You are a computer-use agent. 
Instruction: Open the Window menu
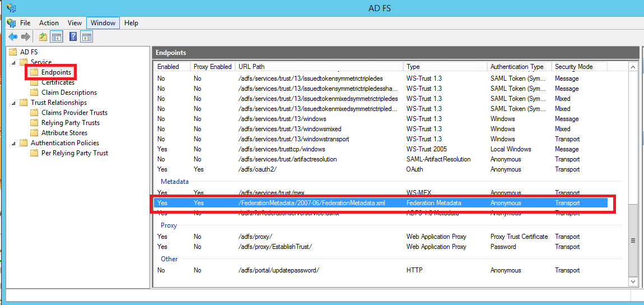coord(103,23)
